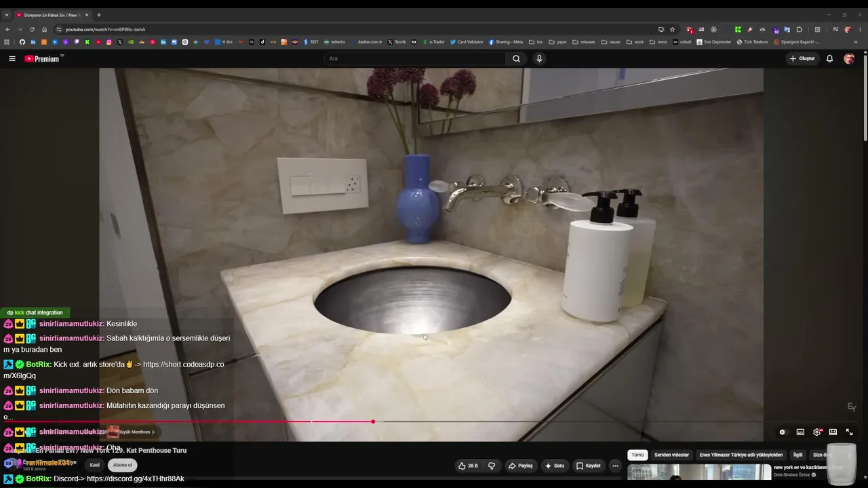Screen dimensions: 868x488
Task: Open the YouTube guide hamburger menu
Action: click(12, 59)
